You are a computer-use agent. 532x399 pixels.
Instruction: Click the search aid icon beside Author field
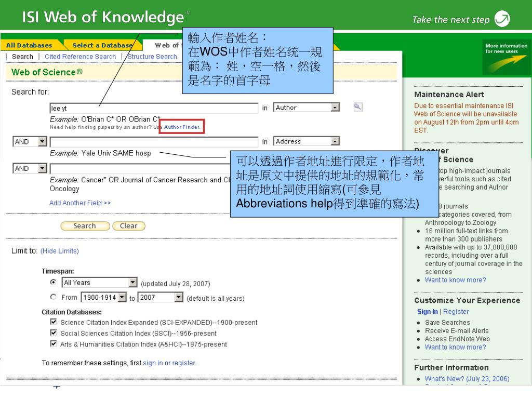[x=357, y=107]
